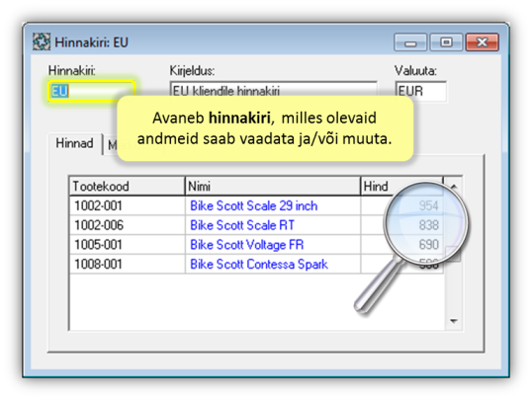Open Bike Scott Scale RT link
Viewport: 532px width, 400px height.
point(242,225)
